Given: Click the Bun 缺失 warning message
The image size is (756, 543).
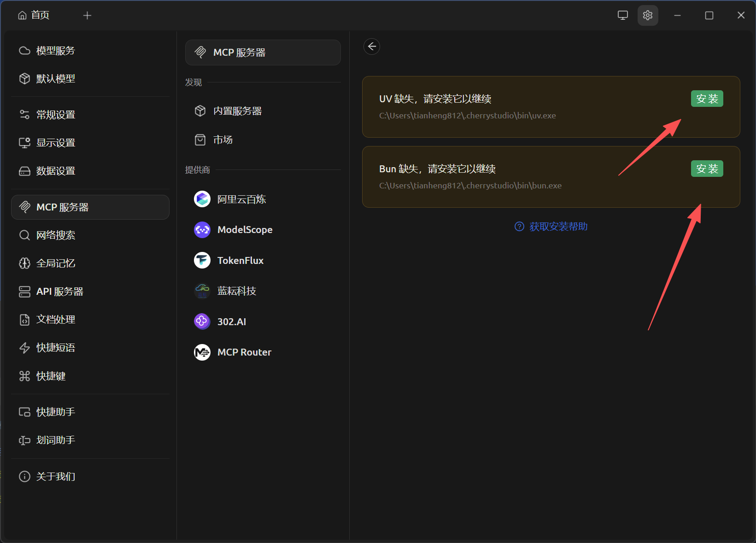Looking at the screenshot, I should (x=438, y=169).
